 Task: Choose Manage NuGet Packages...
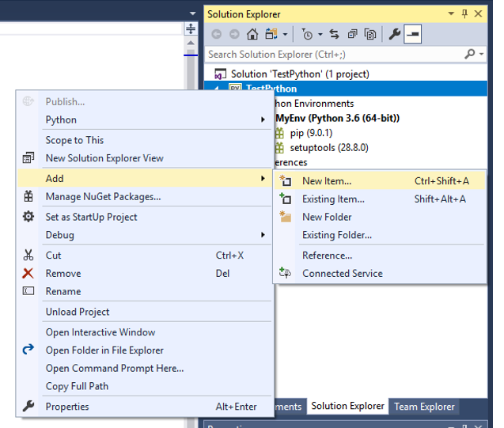(145, 197)
